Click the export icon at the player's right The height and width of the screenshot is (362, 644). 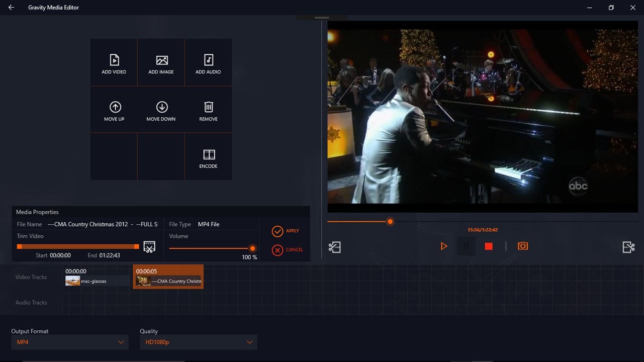pos(628,247)
